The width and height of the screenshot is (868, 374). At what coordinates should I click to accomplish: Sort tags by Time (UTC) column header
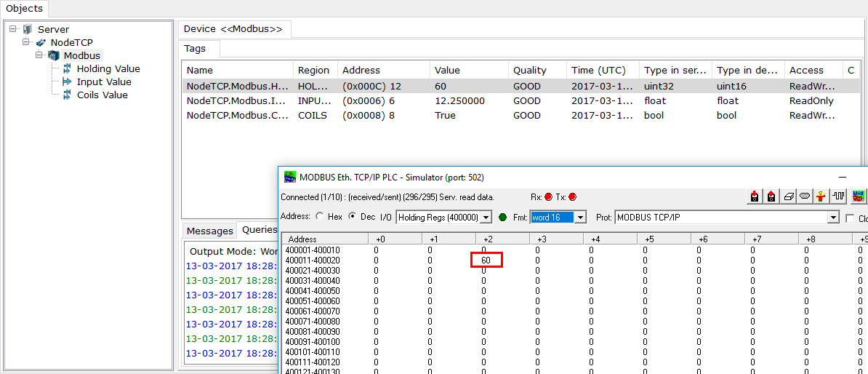(x=603, y=71)
